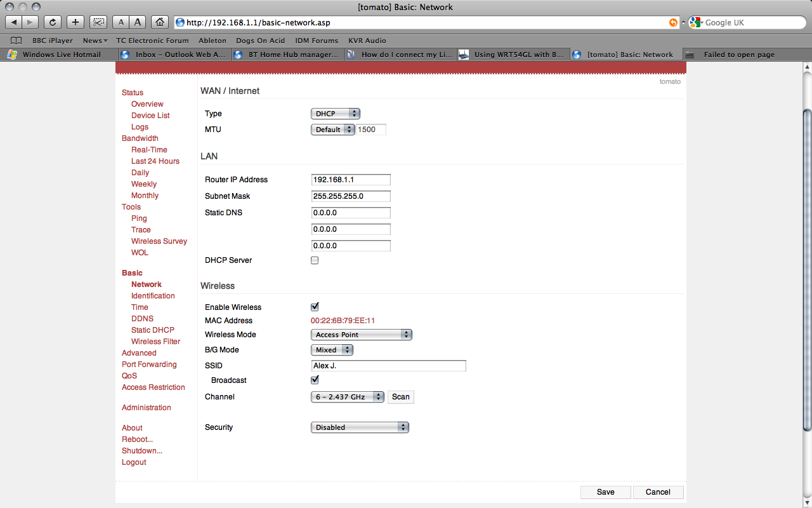The image size is (812, 508).
Task: Click the Router IP Address field
Action: pos(351,180)
